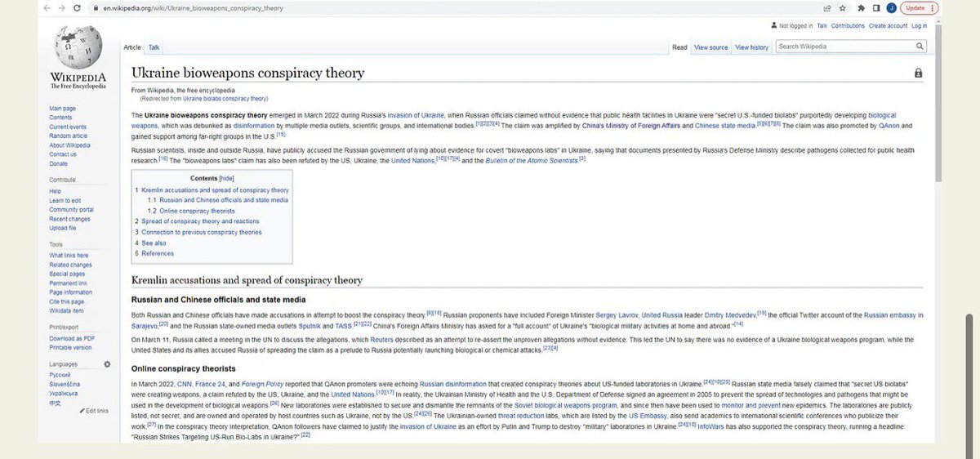Image resolution: width=980 pixels, height=459 pixels.
Task: Jump to See also in Contents
Action: coord(150,243)
